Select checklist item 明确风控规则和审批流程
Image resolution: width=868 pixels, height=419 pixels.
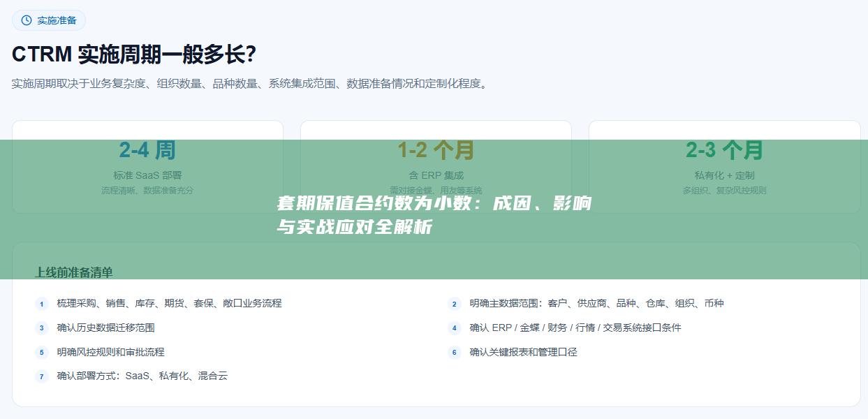point(110,352)
